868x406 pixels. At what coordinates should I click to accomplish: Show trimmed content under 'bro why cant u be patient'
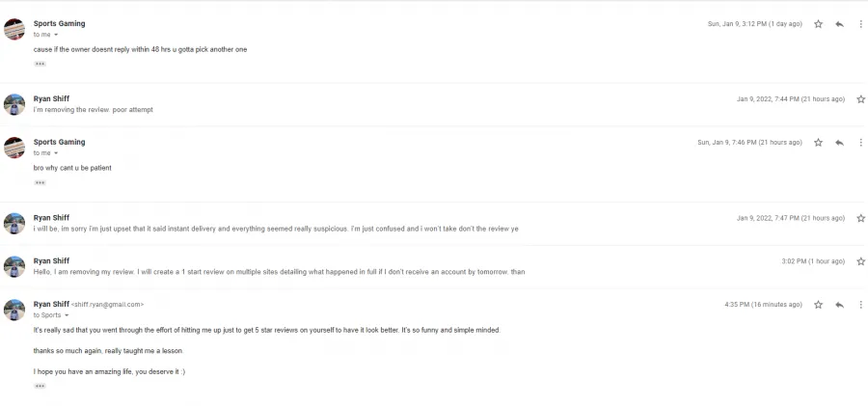40,183
